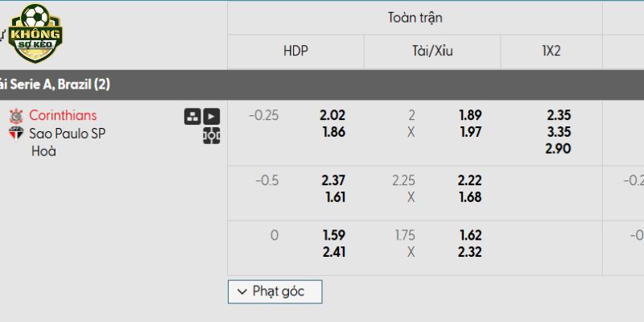Open the match statistics icon for Corinthians
Viewport: 644px width, 322px height.
tap(192, 116)
